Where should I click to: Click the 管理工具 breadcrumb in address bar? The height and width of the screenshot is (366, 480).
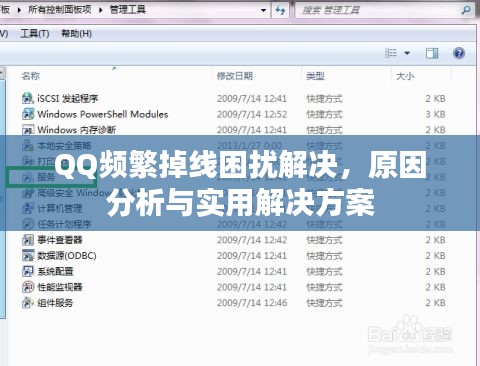pyautogui.click(x=128, y=10)
